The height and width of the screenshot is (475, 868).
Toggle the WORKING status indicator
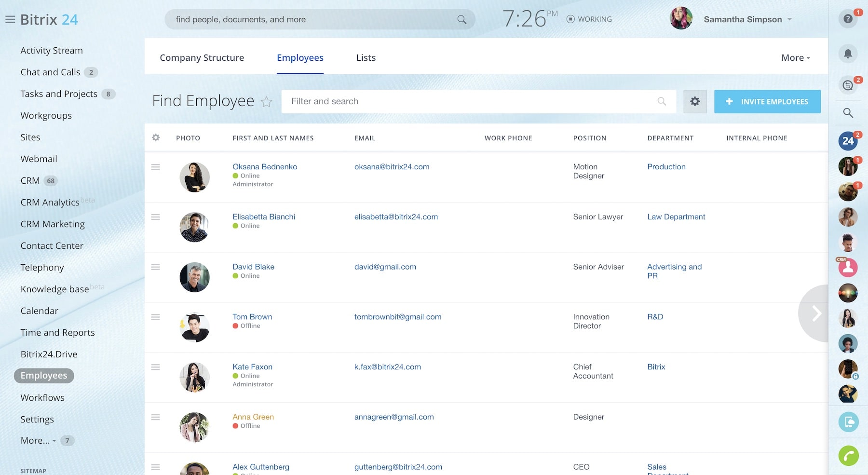click(x=589, y=19)
